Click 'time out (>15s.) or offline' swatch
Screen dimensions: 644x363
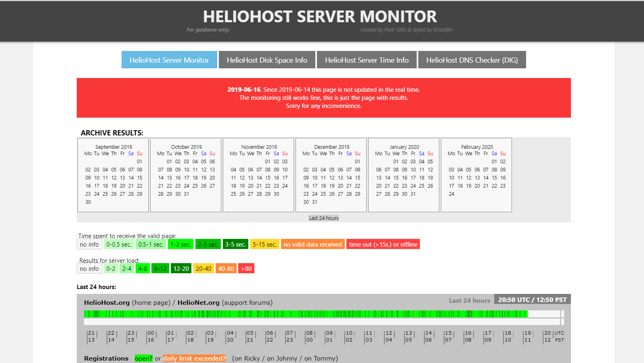pyautogui.click(x=383, y=244)
